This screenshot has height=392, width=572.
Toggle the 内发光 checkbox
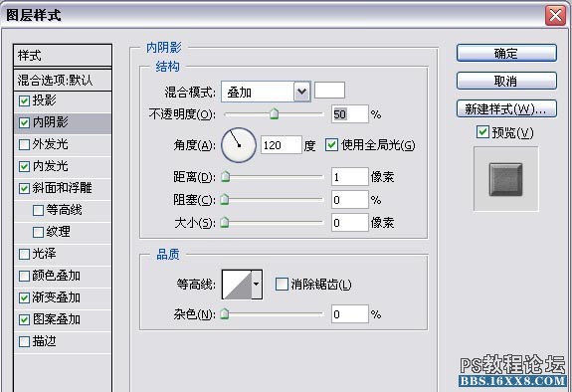24,166
